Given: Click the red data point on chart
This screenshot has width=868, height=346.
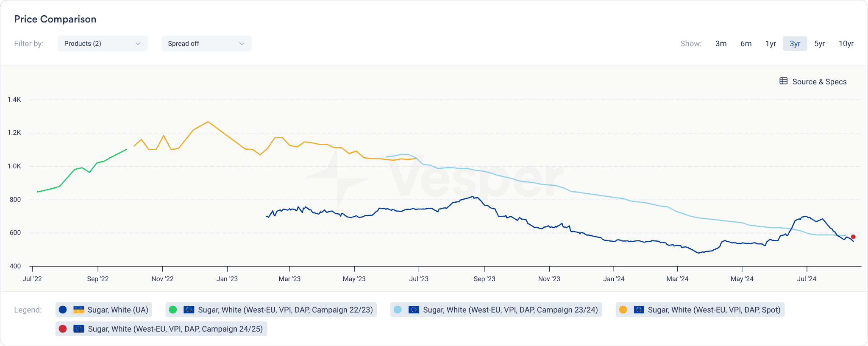Looking at the screenshot, I should tap(853, 237).
